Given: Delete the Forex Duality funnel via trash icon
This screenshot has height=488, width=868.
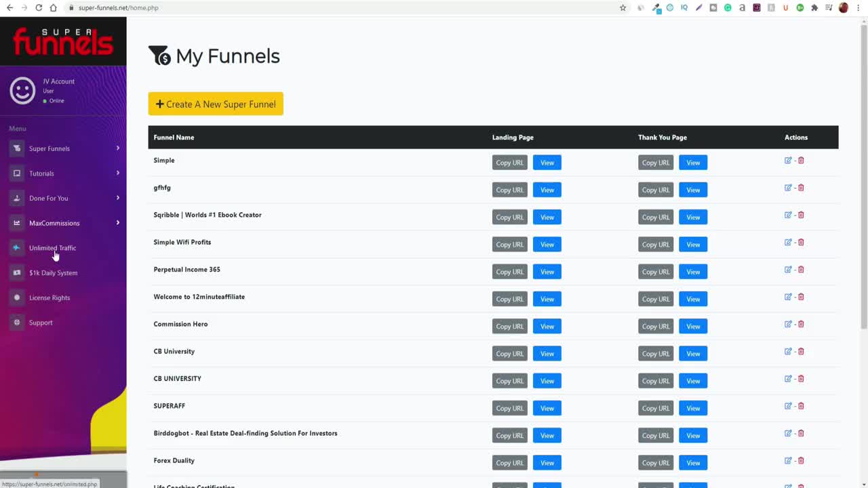Looking at the screenshot, I should (801, 461).
